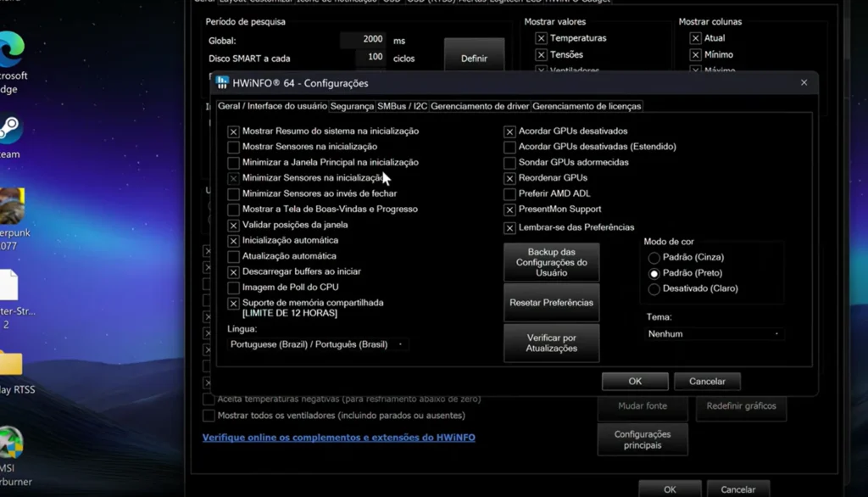Enable Imagem de Poll do CPU

233,288
